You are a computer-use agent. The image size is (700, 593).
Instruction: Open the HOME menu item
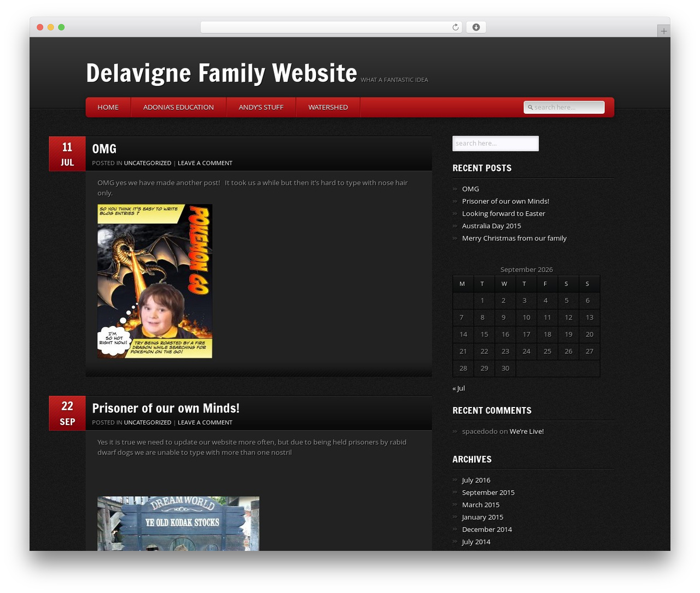108,107
